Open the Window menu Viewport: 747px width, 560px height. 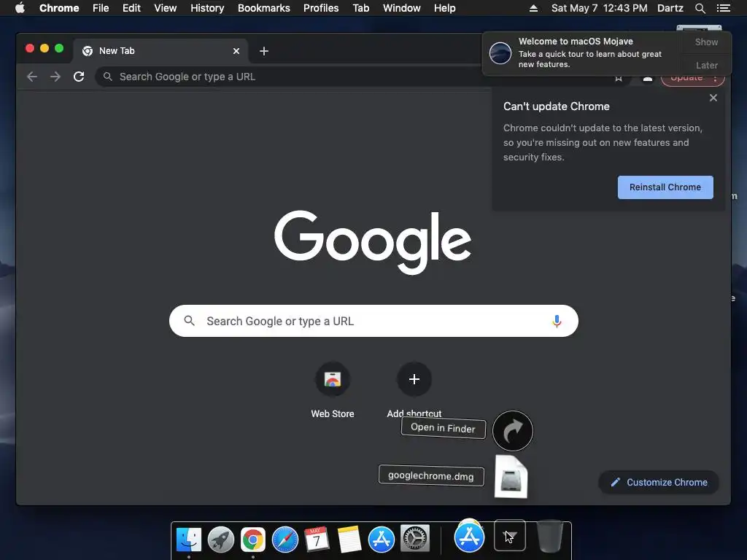coord(402,8)
